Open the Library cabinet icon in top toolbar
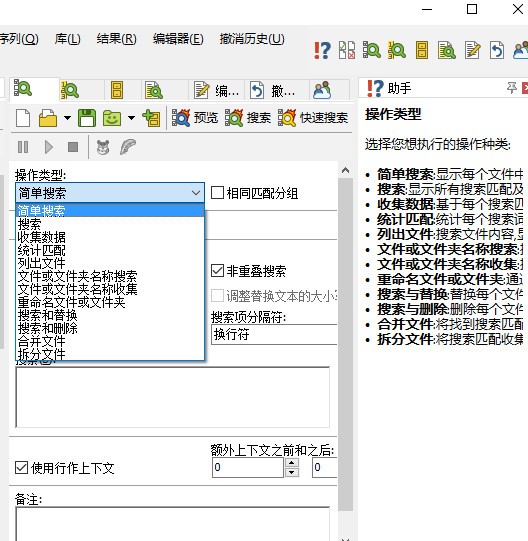 click(x=422, y=50)
